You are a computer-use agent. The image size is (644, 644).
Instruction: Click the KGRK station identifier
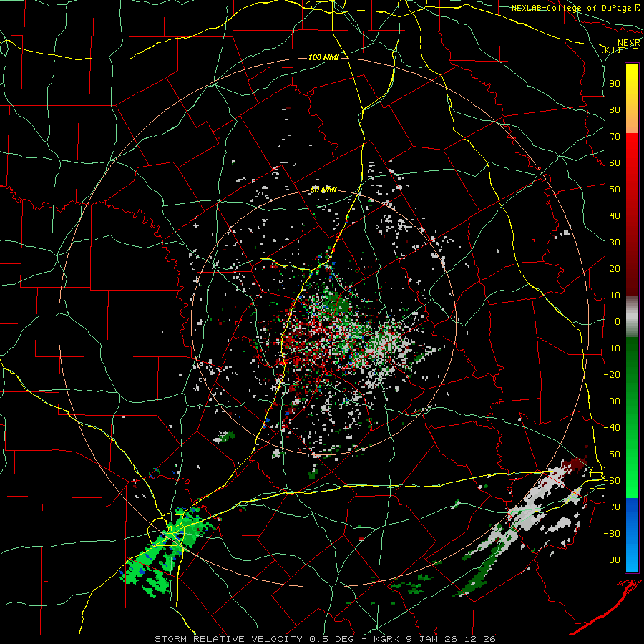pos(385,639)
